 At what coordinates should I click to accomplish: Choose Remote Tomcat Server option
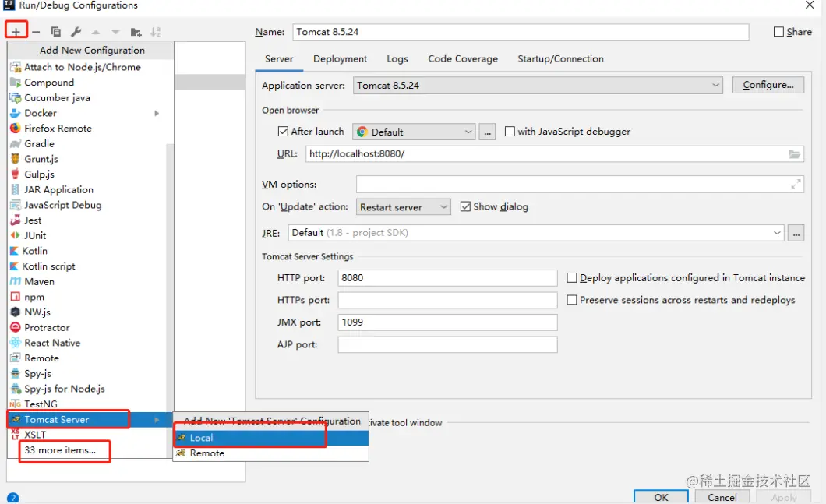click(x=270, y=453)
